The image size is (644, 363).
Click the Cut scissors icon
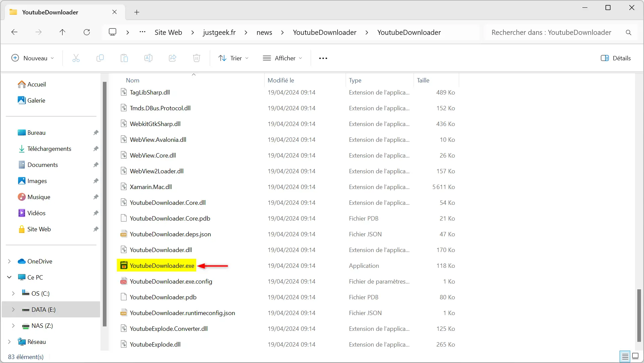tap(76, 58)
